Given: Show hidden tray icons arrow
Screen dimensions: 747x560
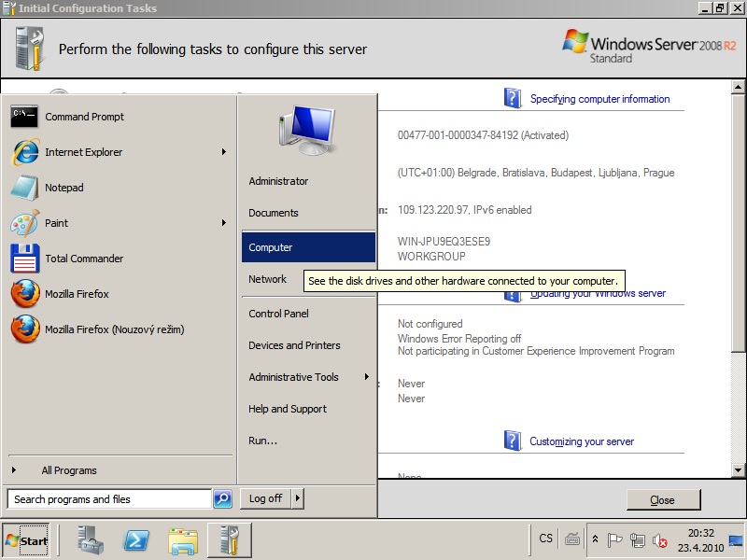Looking at the screenshot, I should 595,540.
